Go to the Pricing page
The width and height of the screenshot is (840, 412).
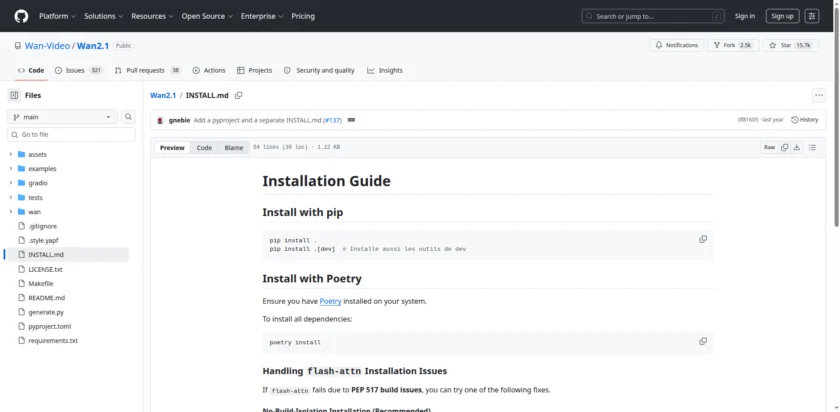click(303, 16)
